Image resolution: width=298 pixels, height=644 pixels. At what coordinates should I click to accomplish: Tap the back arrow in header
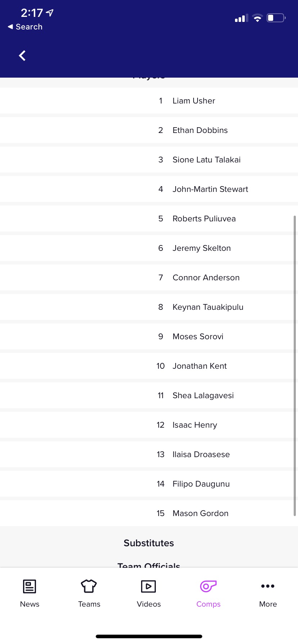(x=22, y=56)
